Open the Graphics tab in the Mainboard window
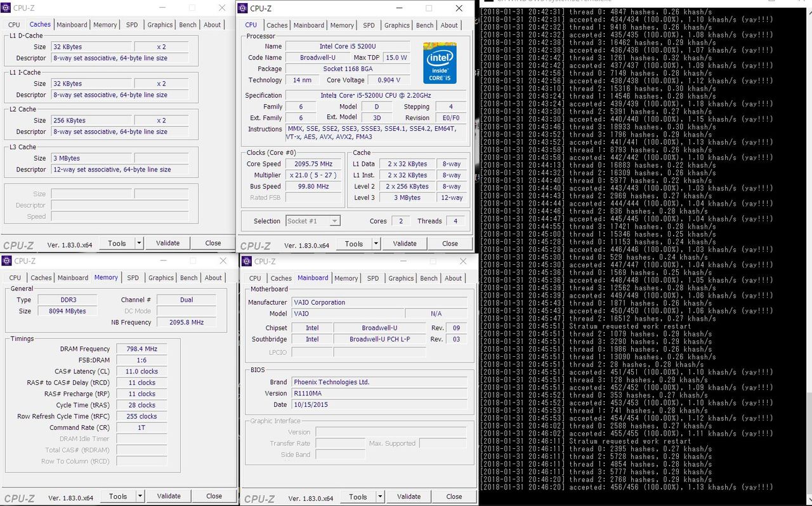 pos(401,278)
